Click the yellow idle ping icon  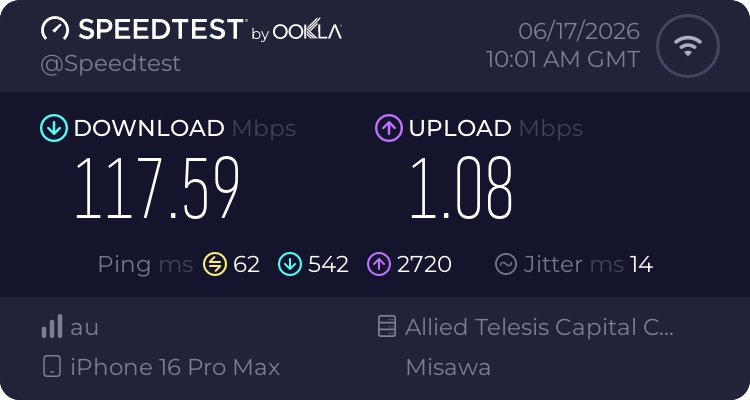click(x=215, y=264)
